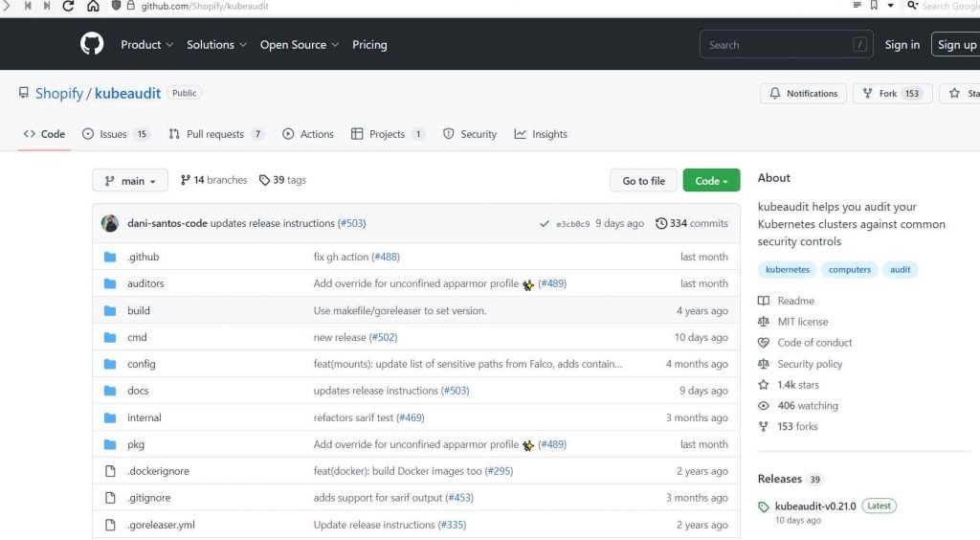The height and width of the screenshot is (540, 980).
Task: Click the audit topic tag
Action: [900, 269]
